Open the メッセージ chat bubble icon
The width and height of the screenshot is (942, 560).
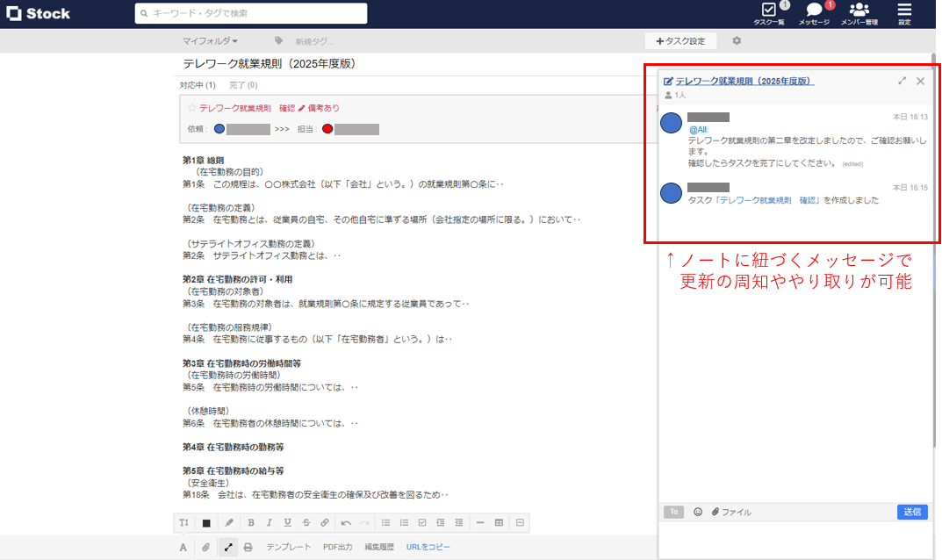coord(814,11)
